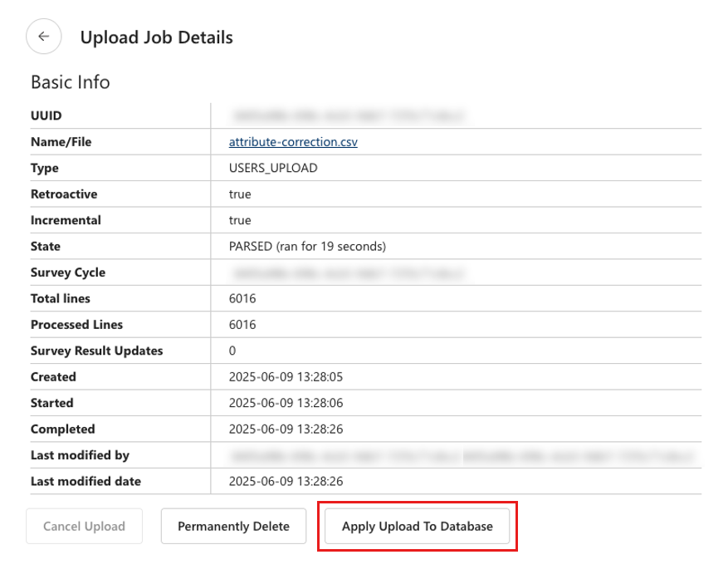Click the Last modified by label
This screenshot has height=584, width=728.
(x=80, y=455)
